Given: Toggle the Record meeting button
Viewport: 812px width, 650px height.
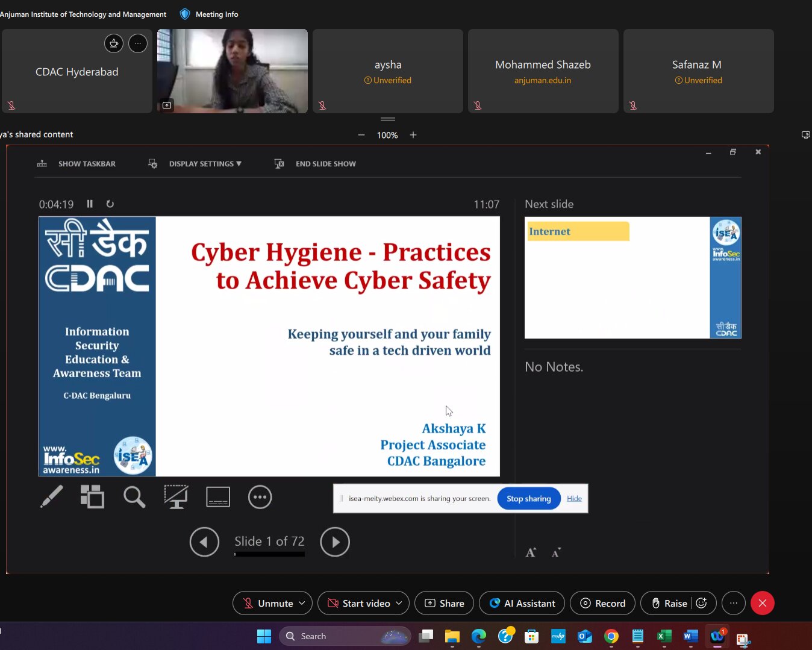Looking at the screenshot, I should pos(602,603).
